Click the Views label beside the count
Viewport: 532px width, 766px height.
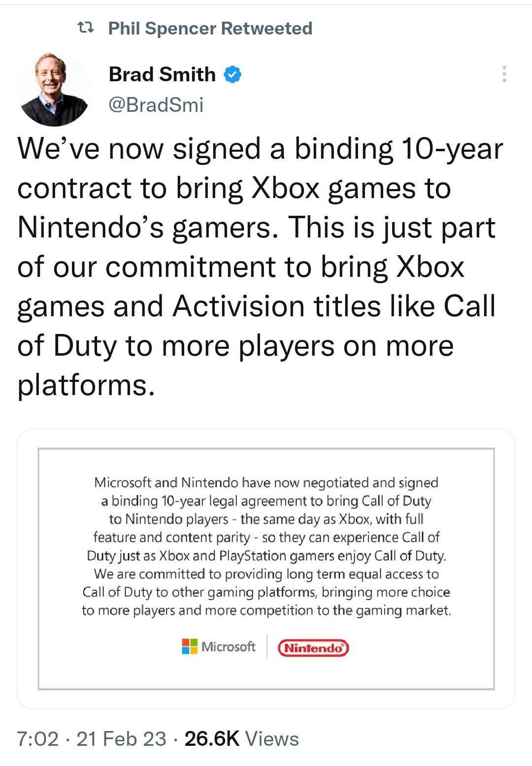pos(272,739)
